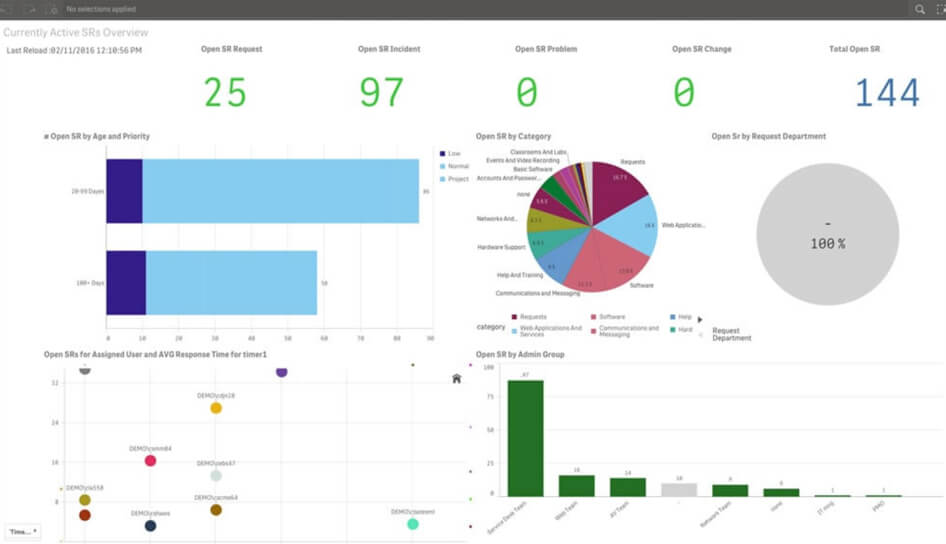The width and height of the screenshot is (946, 544).
Task: Select the Hardware Support pie slice
Action: (x=549, y=244)
